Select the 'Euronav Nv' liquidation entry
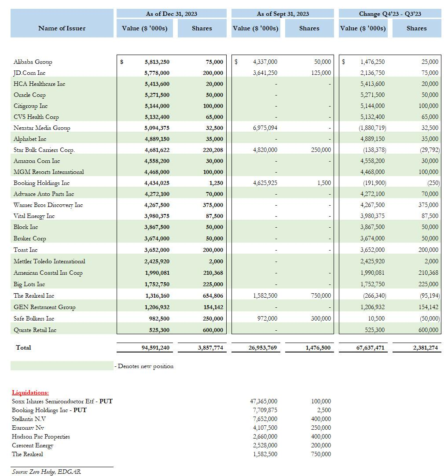The image size is (448, 476). (x=28, y=428)
